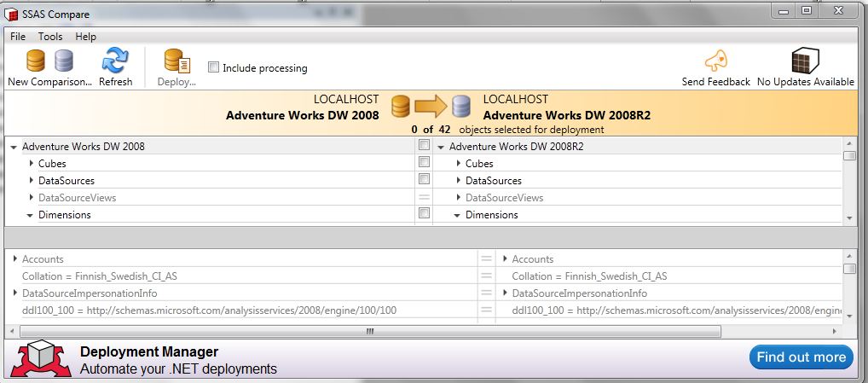Click the Deployment Manager banner title
The height and width of the screenshot is (383, 868).
(149, 351)
